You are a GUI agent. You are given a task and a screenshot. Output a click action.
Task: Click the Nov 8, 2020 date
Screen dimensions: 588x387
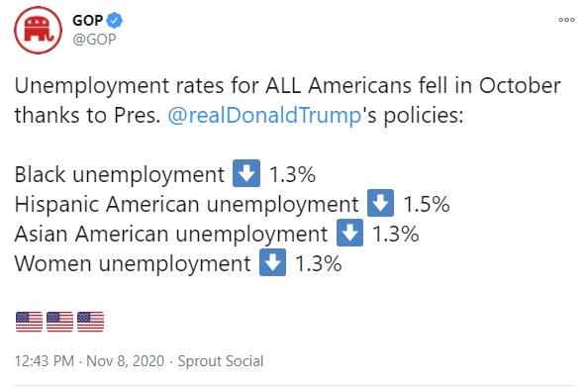tap(126, 361)
